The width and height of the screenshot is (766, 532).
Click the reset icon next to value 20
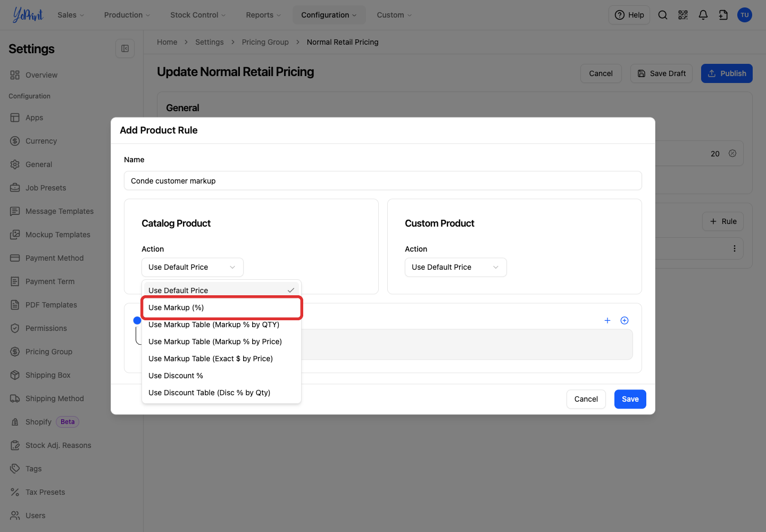(732, 153)
